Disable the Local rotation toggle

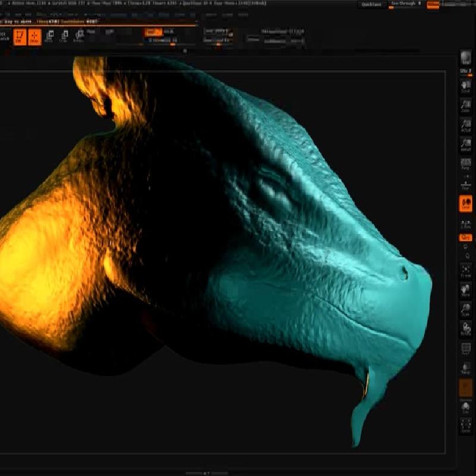(466, 203)
